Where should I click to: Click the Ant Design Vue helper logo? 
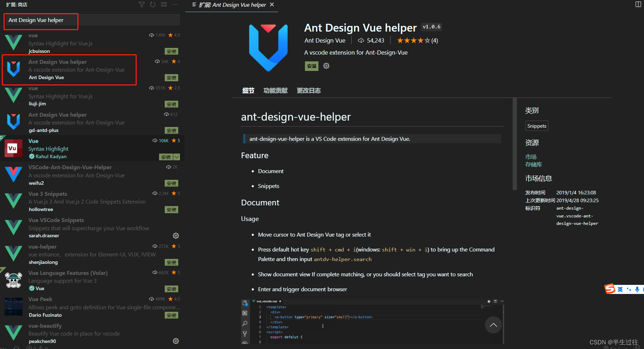click(268, 48)
